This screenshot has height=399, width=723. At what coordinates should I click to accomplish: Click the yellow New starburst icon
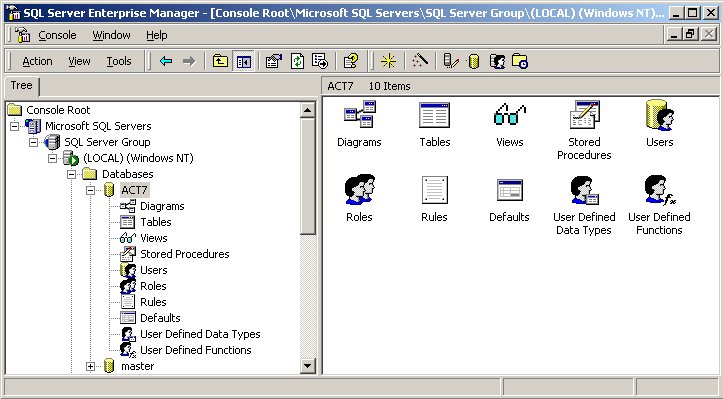388,61
